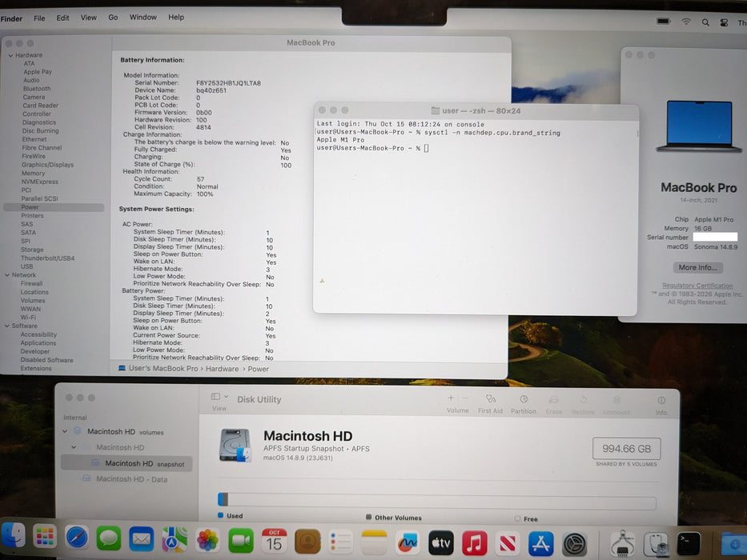Select Power in System Information sidebar
The width and height of the screenshot is (747, 560).
click(x=54, y=207)
